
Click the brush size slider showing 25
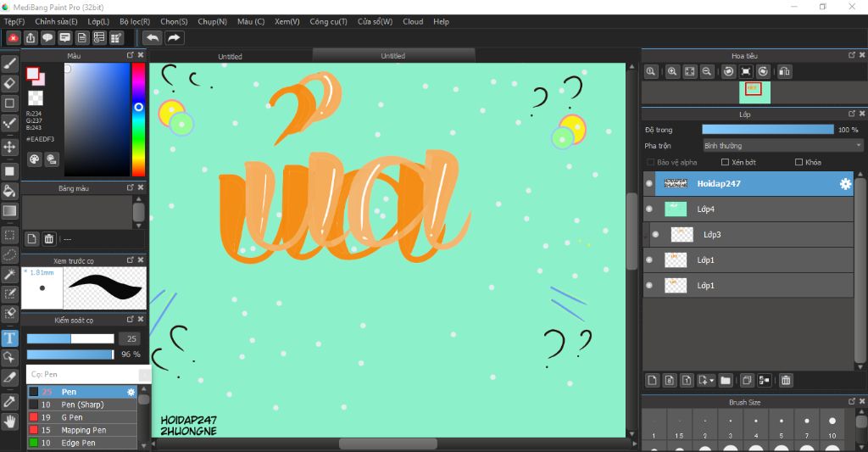tap(70, 339)
